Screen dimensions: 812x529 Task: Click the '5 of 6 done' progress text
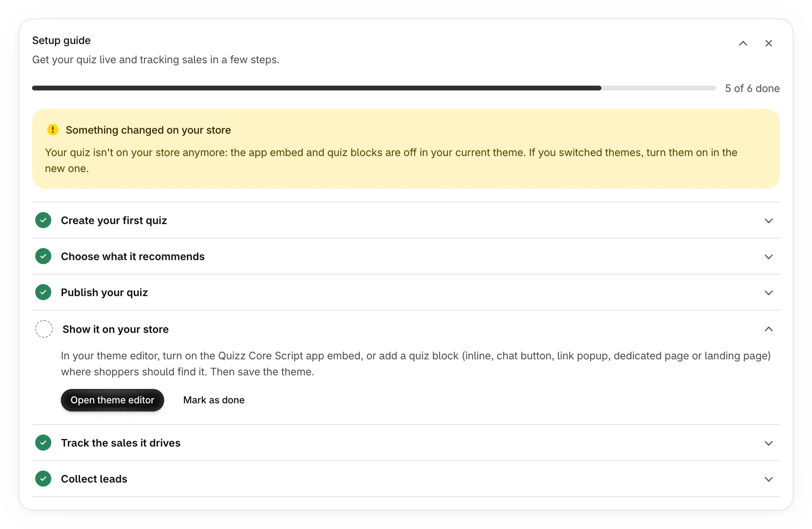[x=752, y=88]
